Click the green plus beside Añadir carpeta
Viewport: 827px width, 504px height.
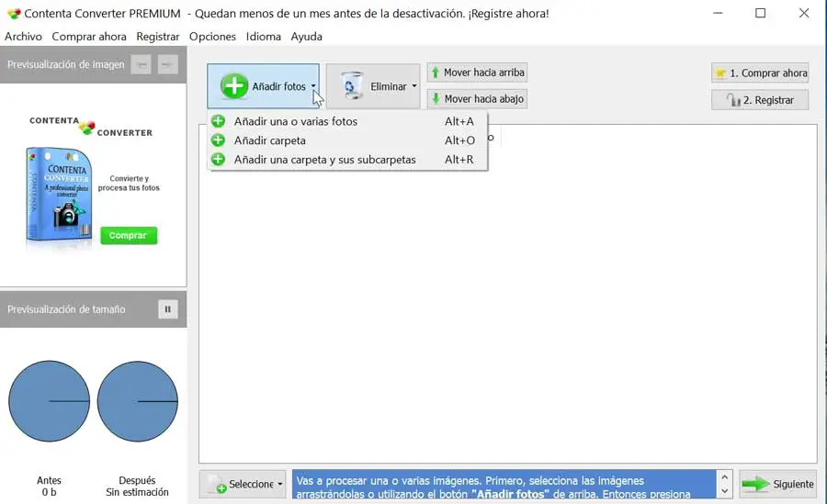click(218, 140)
